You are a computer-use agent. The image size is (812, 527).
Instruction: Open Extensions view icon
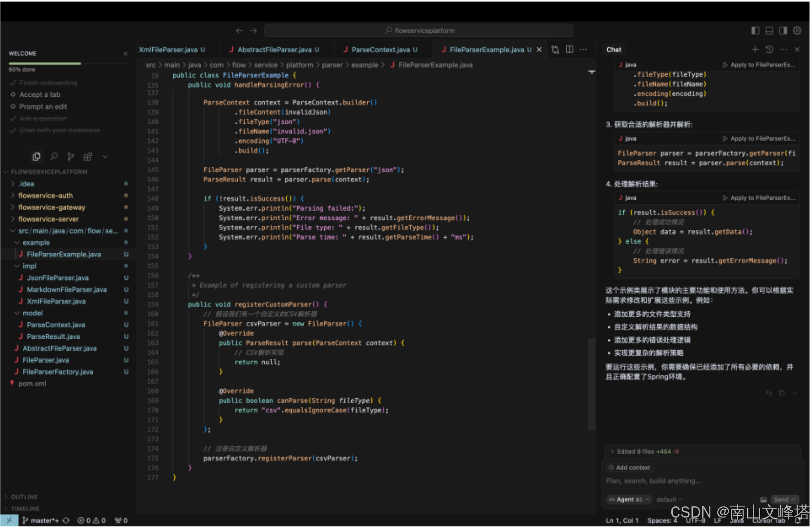[x=88, y=156]
